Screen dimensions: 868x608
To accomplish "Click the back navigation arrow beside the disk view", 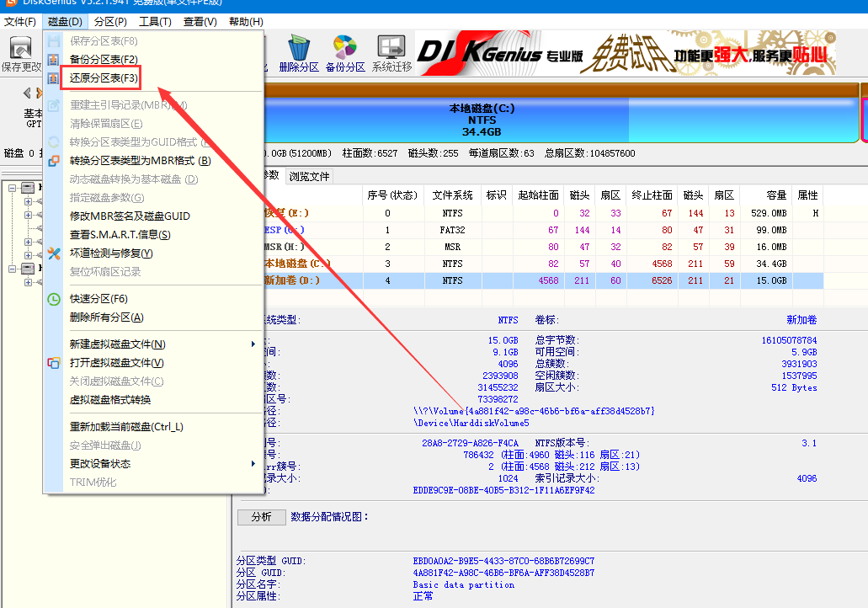I will coord(27,93).
